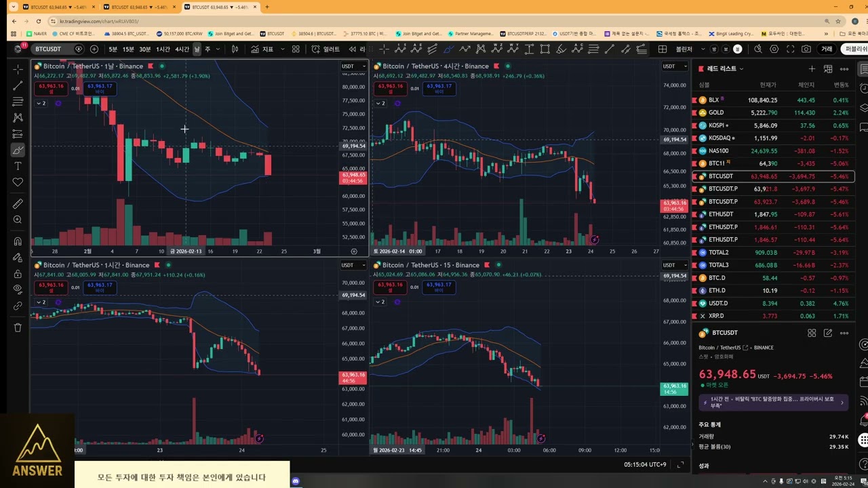Image resolution: width=868 pixels, height=488 pixels.
Task: Open the candlestick chart type selector
Action: coord(235,49)
